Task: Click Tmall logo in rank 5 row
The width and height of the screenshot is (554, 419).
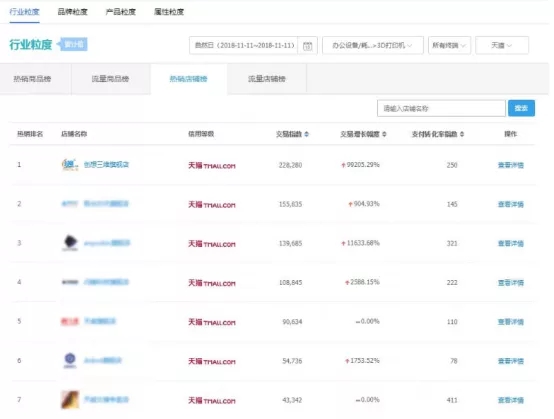Action: pyautogui.click(x=212, y=322)
